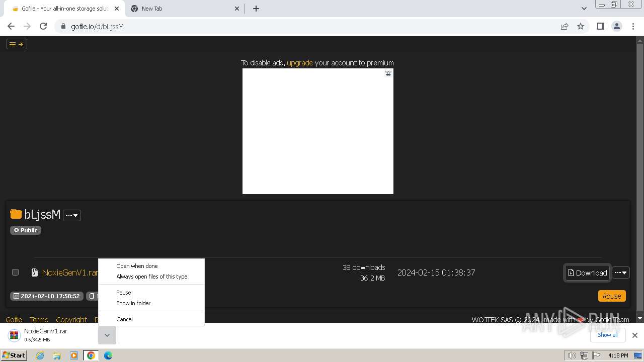The width and height of the screenshot is (644, 362).
Task: Click the volume icon in system tray
Action: click(572, 355)
